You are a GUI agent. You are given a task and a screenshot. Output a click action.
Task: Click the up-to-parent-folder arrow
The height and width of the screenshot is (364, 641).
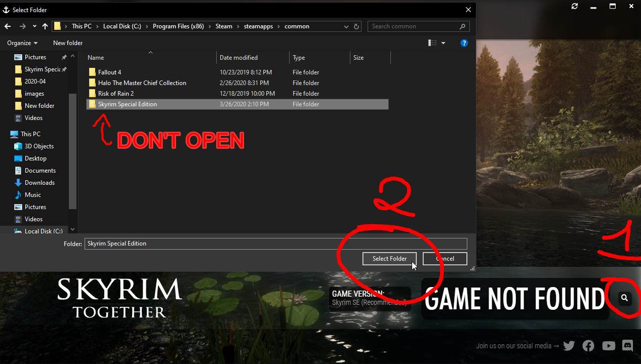pyautogui.click(x=45, y=26)
